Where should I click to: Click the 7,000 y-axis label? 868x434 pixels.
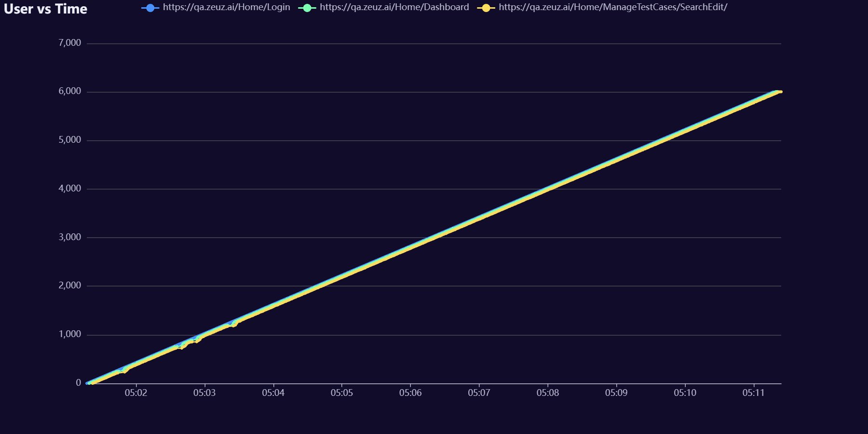click(70, 43)
